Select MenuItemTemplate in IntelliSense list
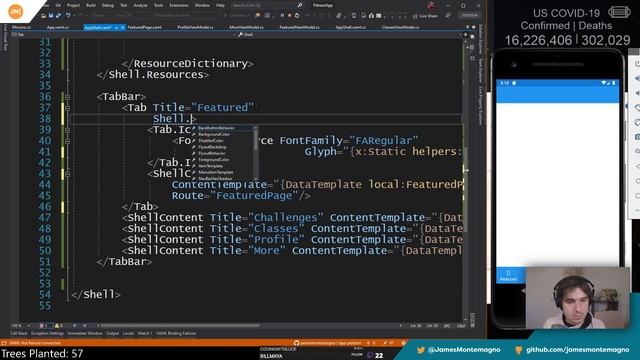This screenshot has height=360, width=640. (x=222, y=172)
